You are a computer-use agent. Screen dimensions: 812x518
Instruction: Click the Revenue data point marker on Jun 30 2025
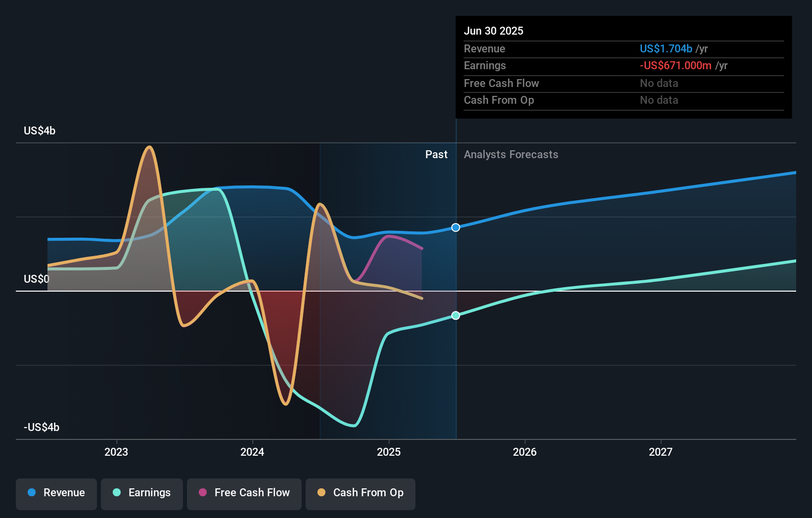pyautogui.click(x=456, y=227)
